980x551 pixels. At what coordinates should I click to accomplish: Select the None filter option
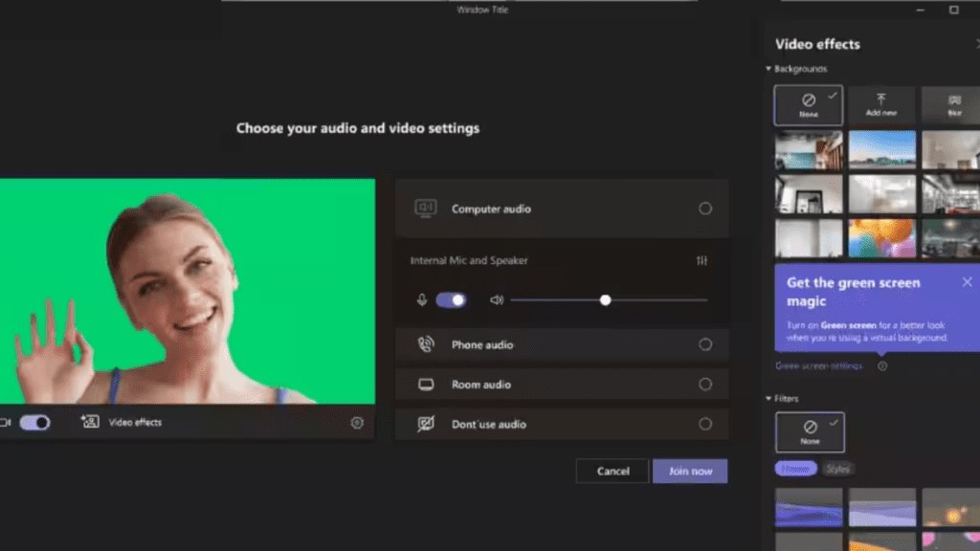pos(810,431)
